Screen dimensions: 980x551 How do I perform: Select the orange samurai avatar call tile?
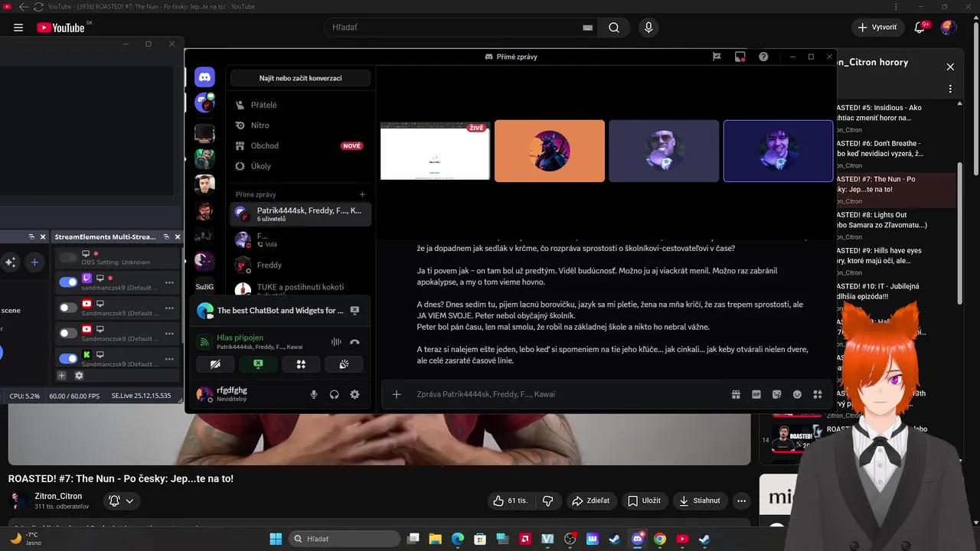tap(550, 151)
